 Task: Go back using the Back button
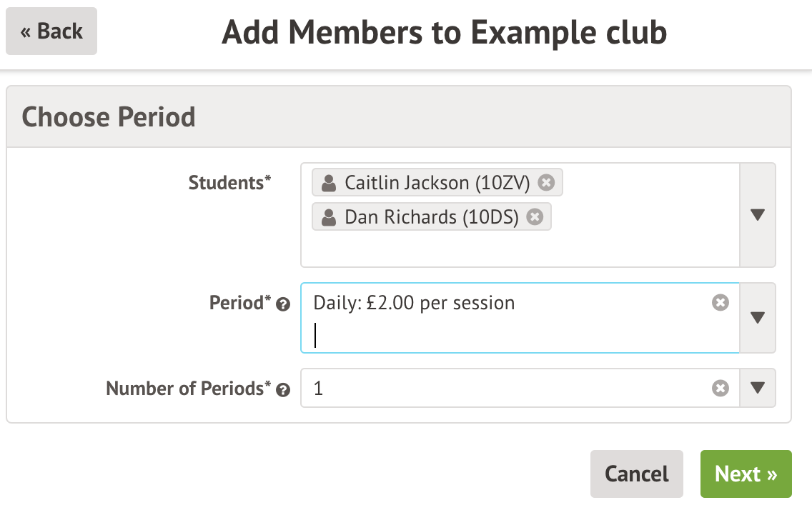(x=51, y=31)
